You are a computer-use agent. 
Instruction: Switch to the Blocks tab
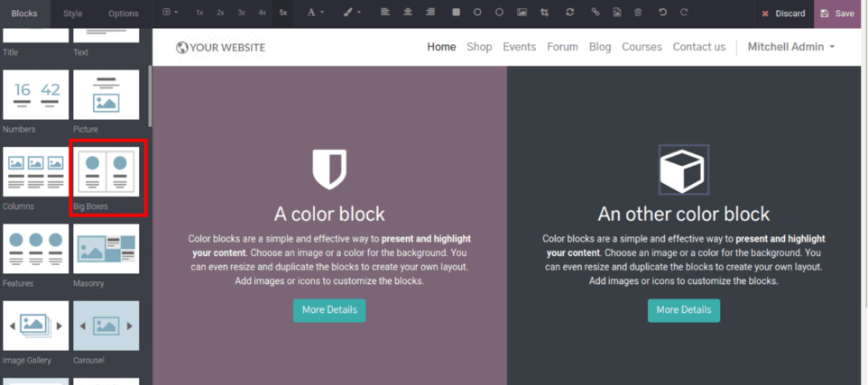tap(25, 14)
